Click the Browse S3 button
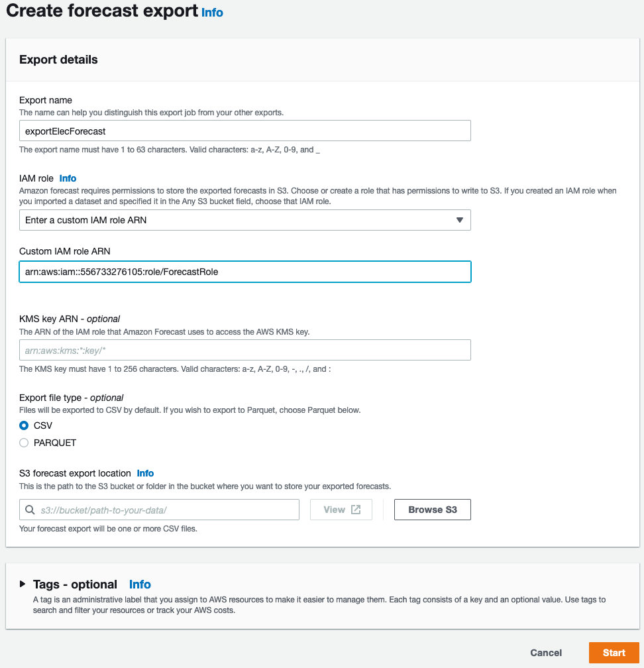Screen dimensions: 644x668 [432, 509]
